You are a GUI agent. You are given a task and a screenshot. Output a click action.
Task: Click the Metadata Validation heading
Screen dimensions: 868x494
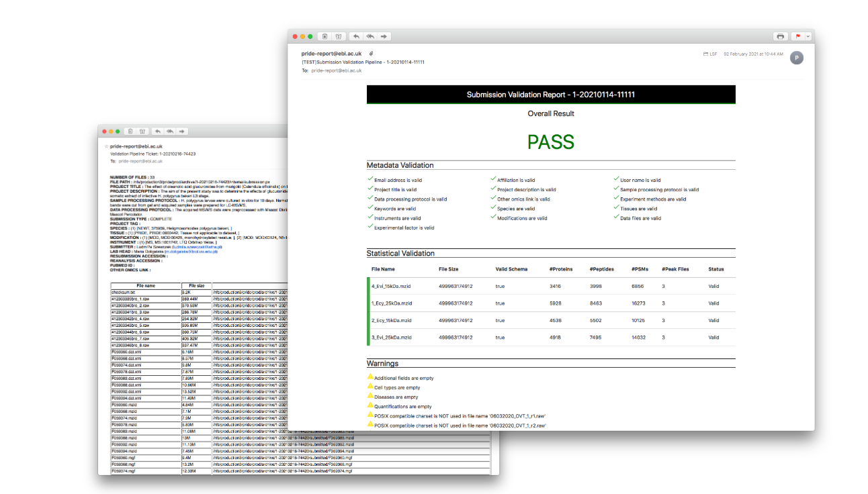[x=400, y=165]
